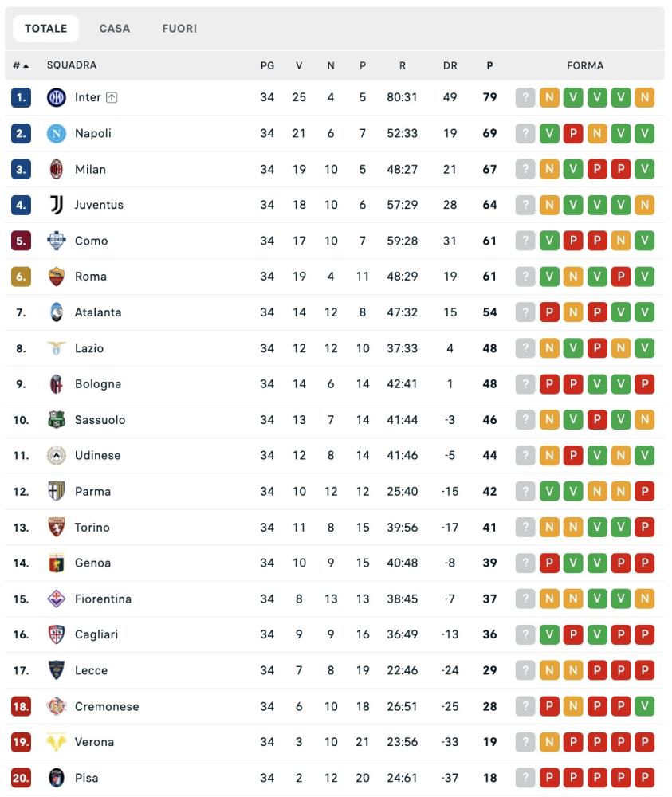Sort table by rank number column
This screenshot has height=797, width=672.
click(x=21, y=65)
